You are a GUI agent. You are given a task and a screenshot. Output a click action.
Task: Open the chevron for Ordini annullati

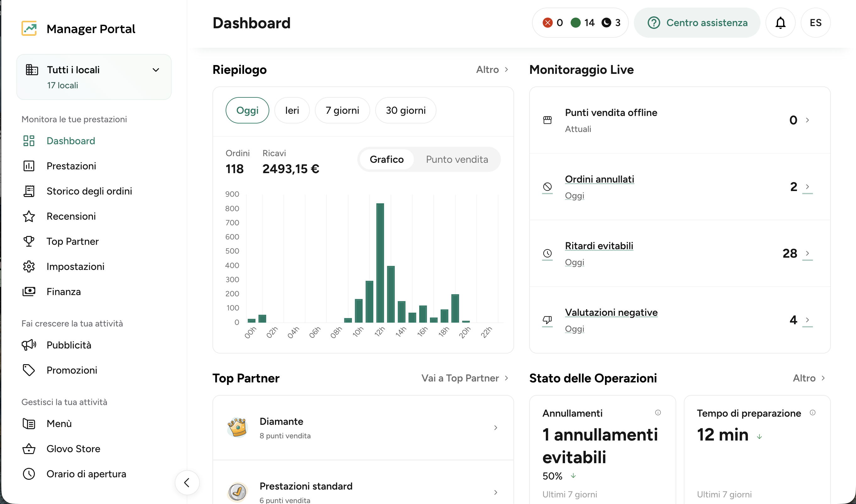[807, 186]
